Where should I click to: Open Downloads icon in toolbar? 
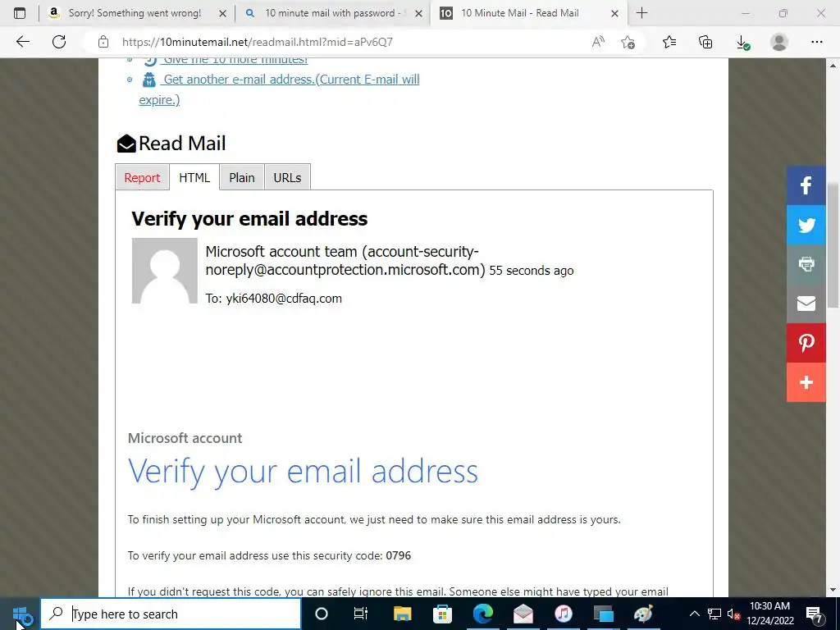(742, 42)
